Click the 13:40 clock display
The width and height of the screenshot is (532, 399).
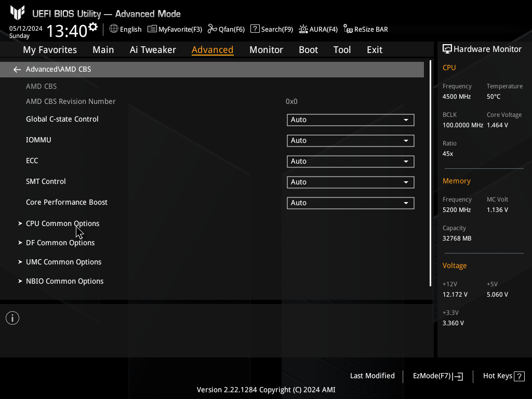point(66,31)
